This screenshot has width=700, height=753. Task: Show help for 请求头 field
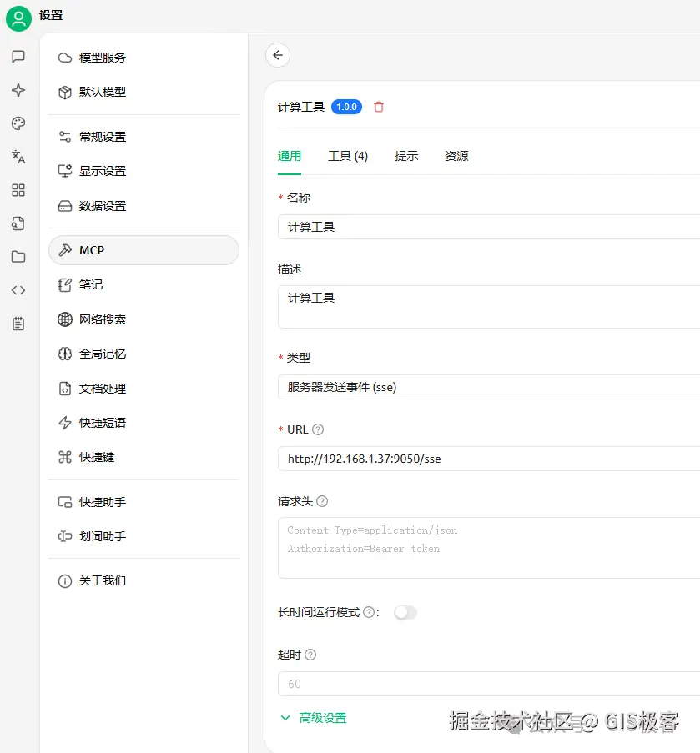click(322, 501)
